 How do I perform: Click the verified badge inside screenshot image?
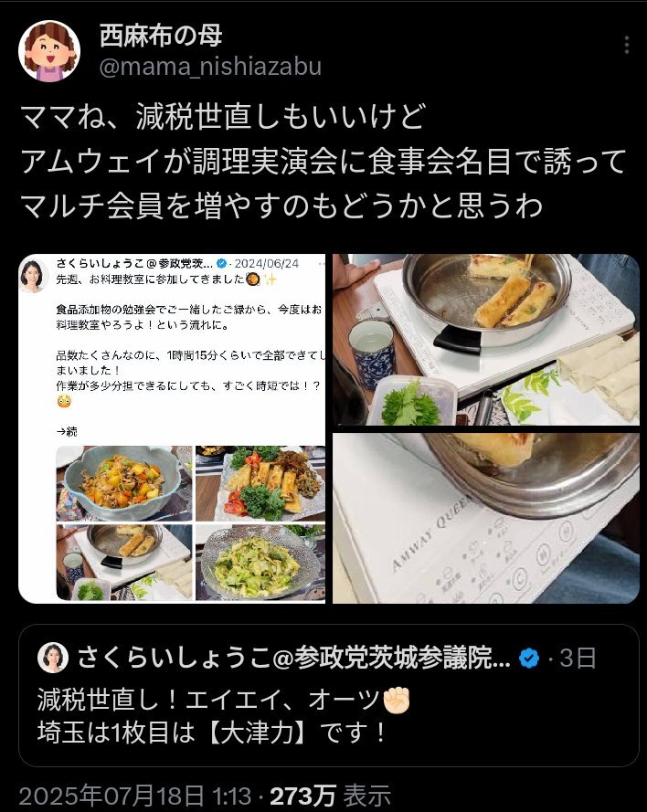221,264
